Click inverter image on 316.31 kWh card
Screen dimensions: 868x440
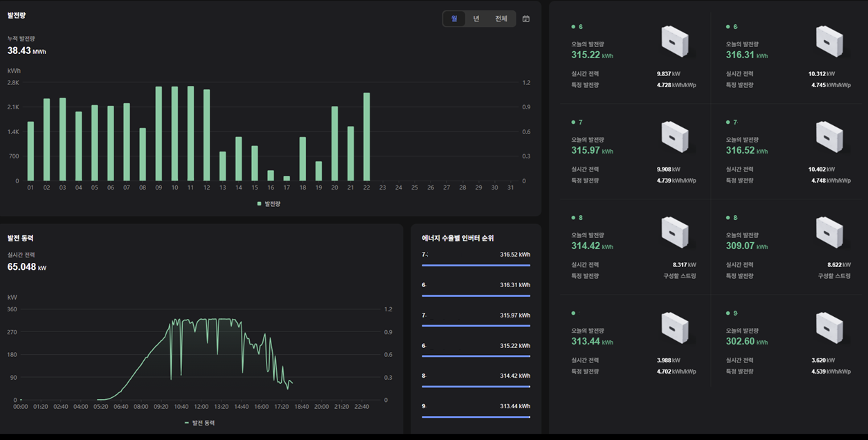(829, 42)
